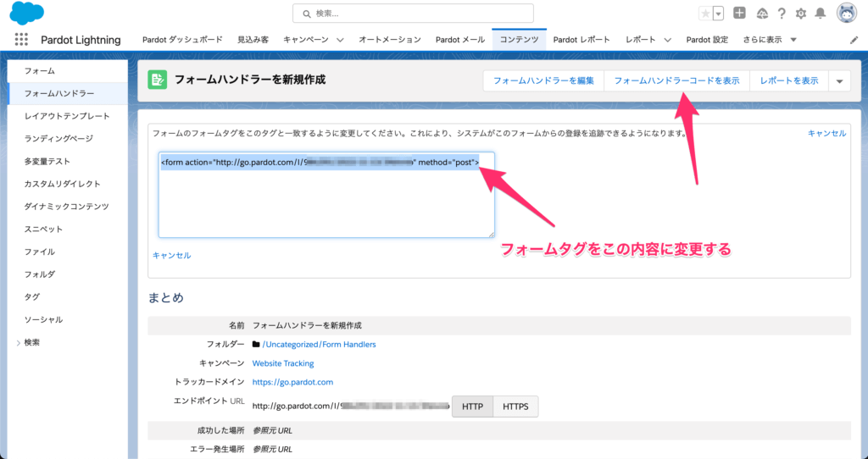The height and width of the screenshot is (459, 868).
Task: Open the /Uncategorized/Form Handlers folder link
Action: coord(319,345)
